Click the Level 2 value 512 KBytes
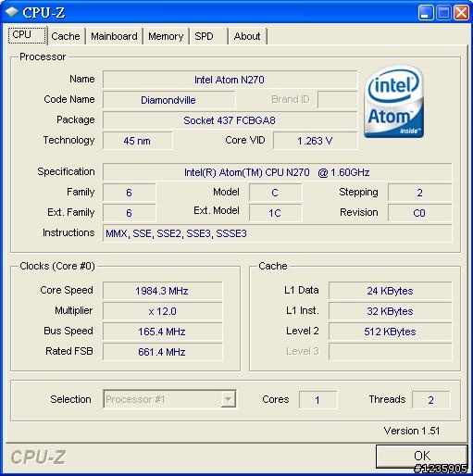 click(390, 332)
